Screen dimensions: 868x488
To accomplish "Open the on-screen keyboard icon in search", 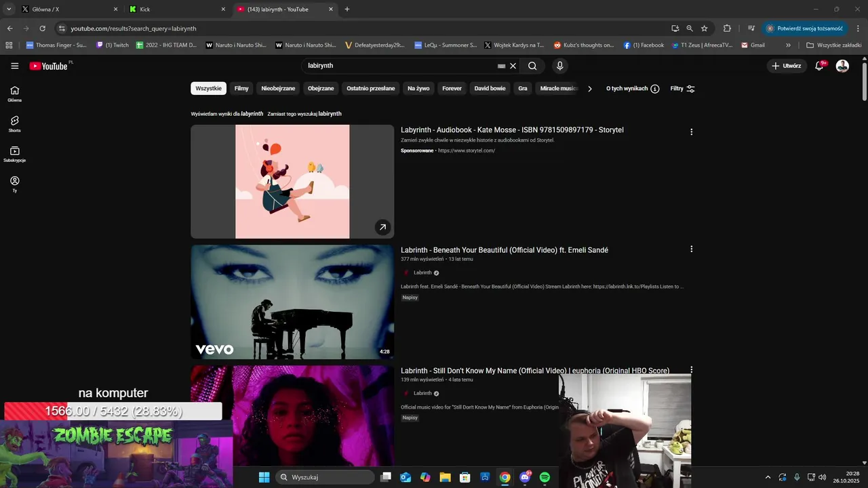I will (501, 66).
